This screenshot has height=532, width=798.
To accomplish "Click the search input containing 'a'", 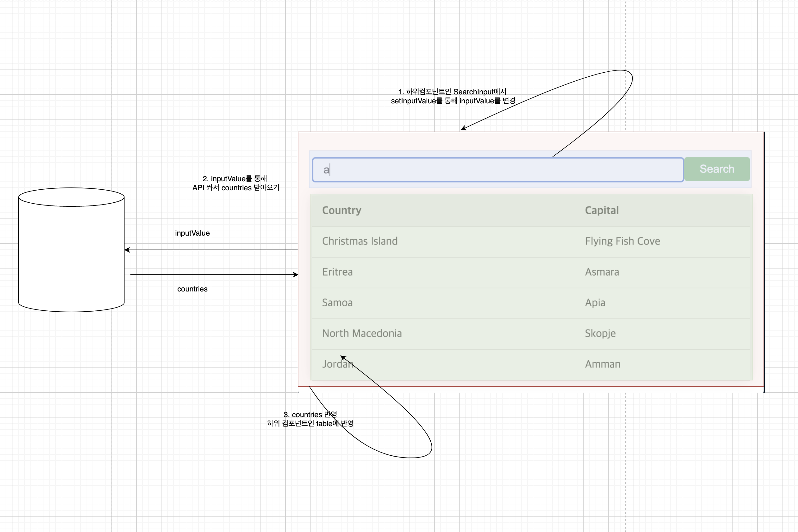I will coord(497,170).
